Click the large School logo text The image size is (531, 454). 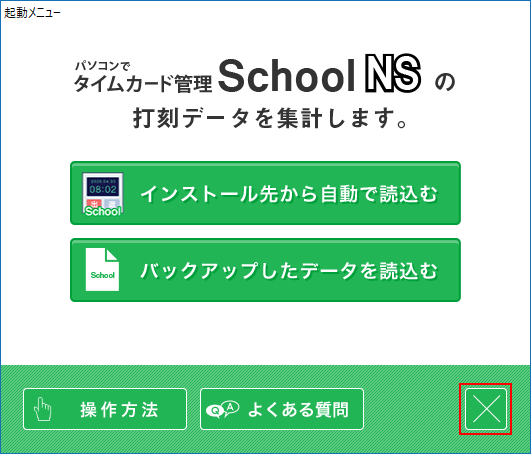click(286, 75)
